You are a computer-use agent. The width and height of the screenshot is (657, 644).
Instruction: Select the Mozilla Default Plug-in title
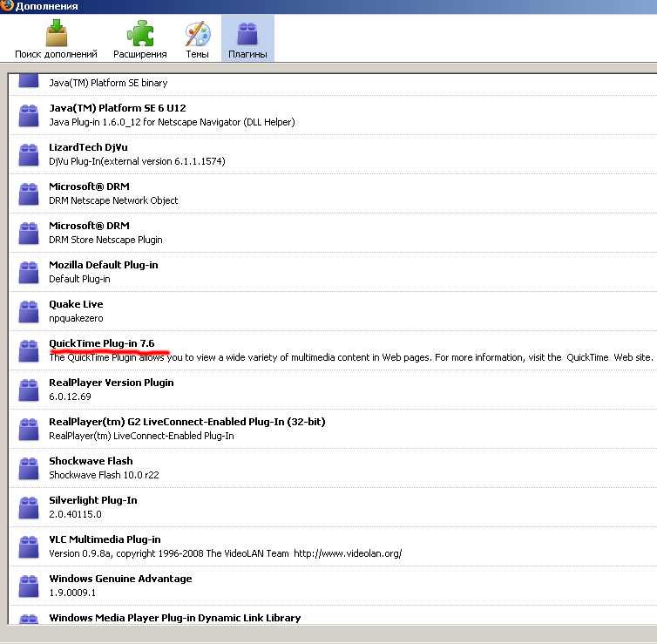pos(104,265)
